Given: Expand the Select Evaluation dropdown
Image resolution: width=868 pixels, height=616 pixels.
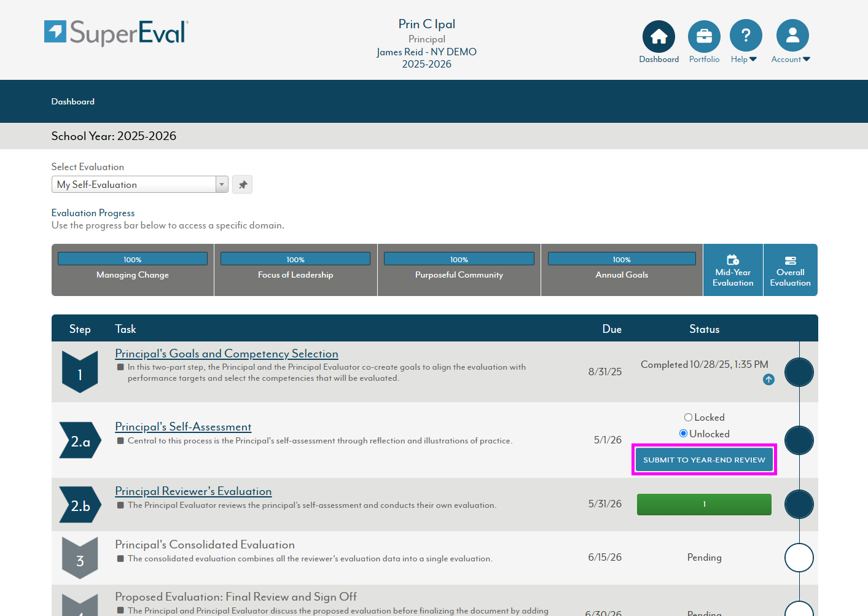Looking at the screenshot, I should tap(222, 185).
